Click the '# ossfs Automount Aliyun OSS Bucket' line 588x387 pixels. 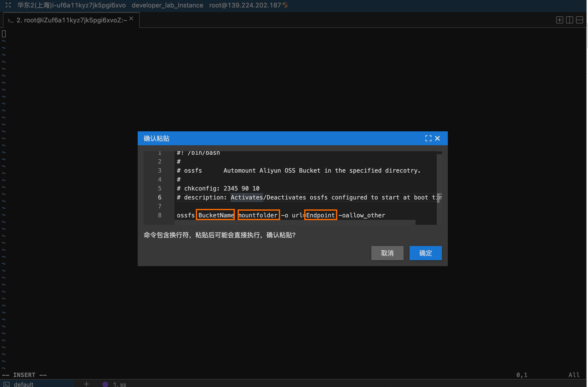[298, 170]
